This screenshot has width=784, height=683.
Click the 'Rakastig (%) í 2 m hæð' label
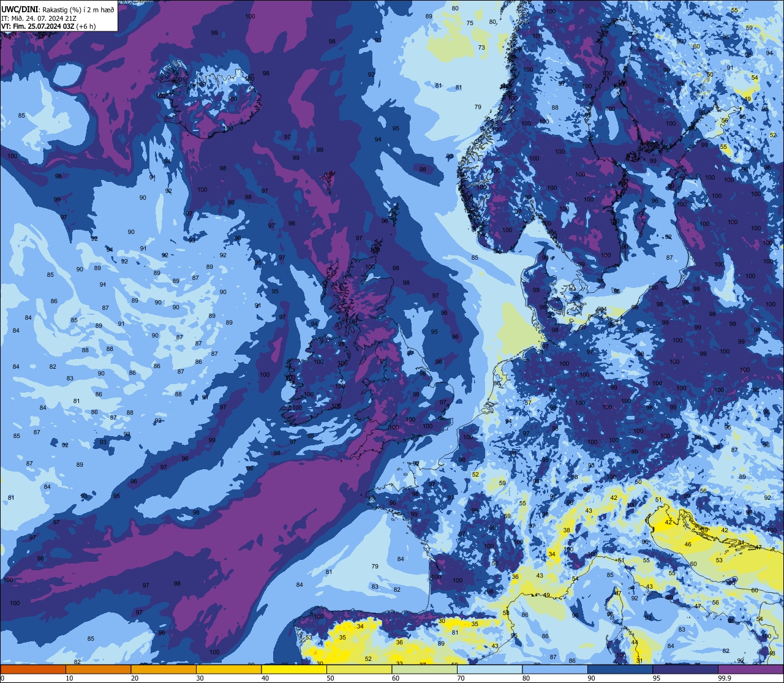[x=78, y=10]
